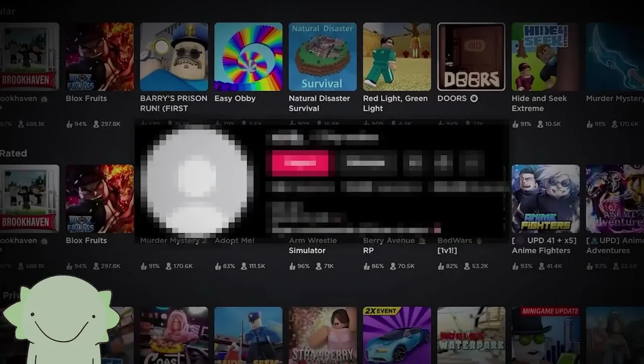Click the Rated section heading
Viewport: 644px width, 364px height.
(13, 153)
